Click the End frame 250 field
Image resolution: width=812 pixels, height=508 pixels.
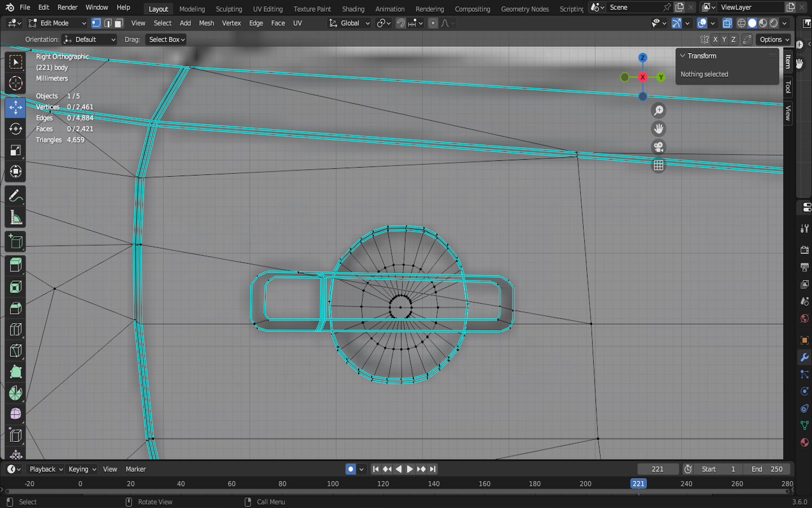[767, 469]
